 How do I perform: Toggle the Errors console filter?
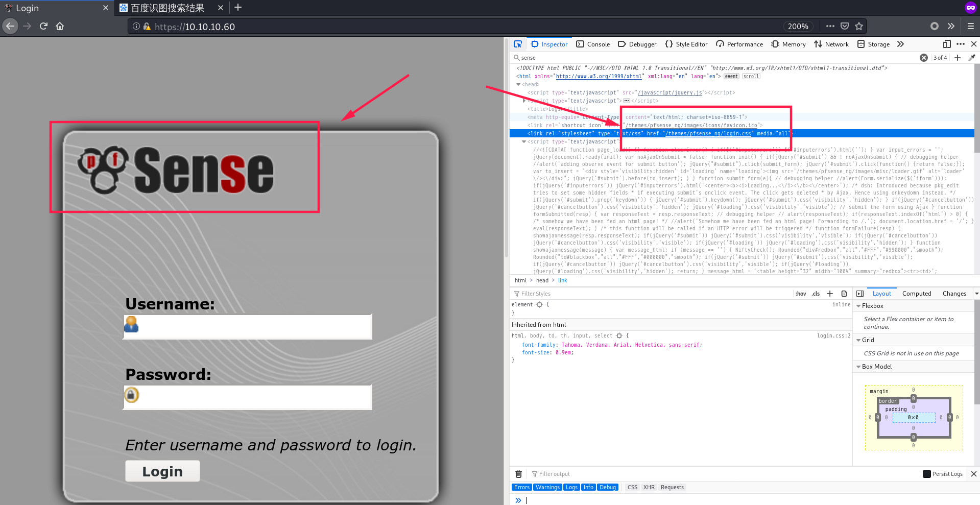pyautogui.click(x=522, y=487)
